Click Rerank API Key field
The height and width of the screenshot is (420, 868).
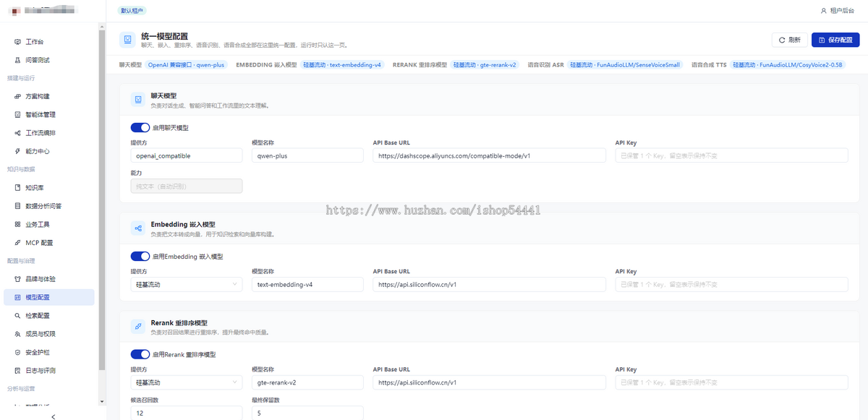coord(732,382)
